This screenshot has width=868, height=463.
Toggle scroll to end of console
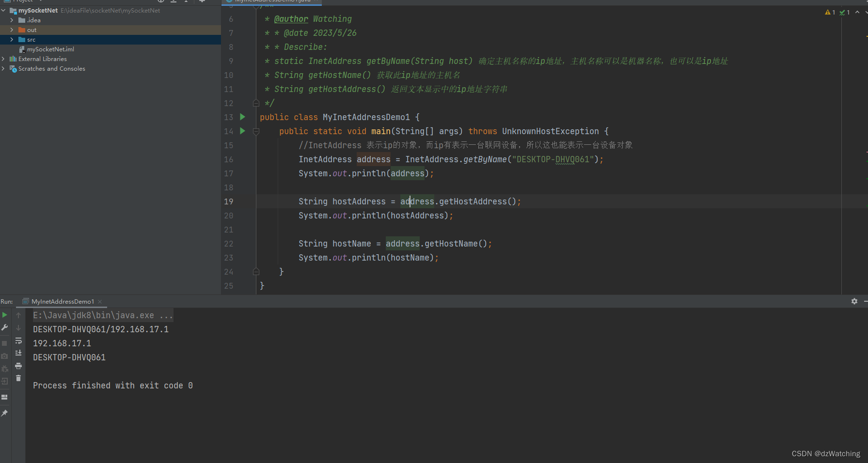click(18, 353)
